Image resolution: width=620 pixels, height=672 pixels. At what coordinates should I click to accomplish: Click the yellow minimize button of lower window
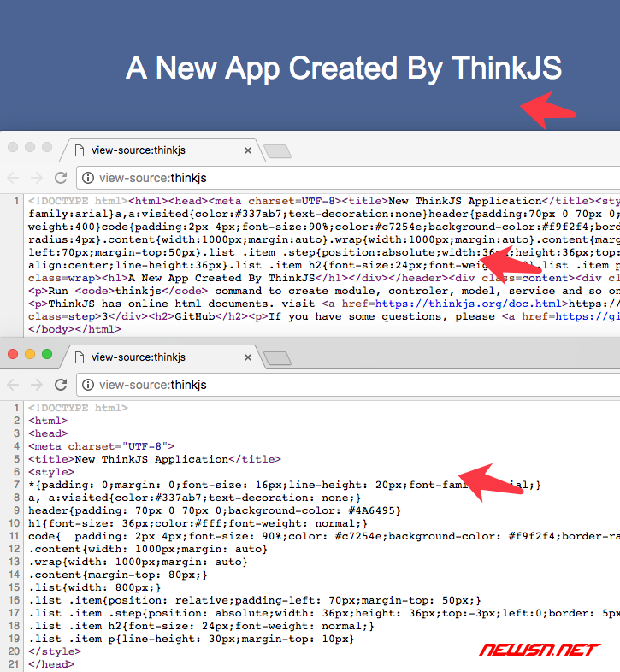[x=30, y=354]
